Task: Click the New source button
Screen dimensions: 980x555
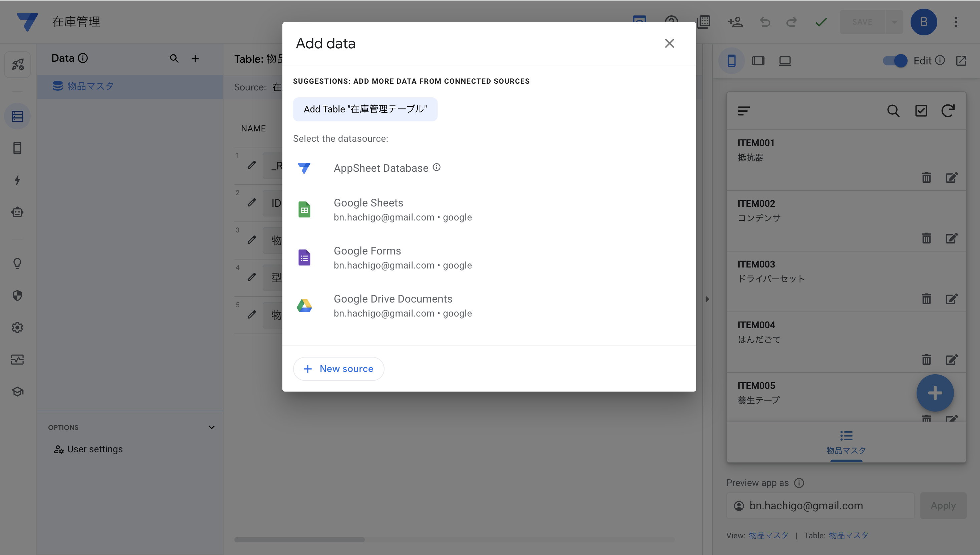Action: 338,369
